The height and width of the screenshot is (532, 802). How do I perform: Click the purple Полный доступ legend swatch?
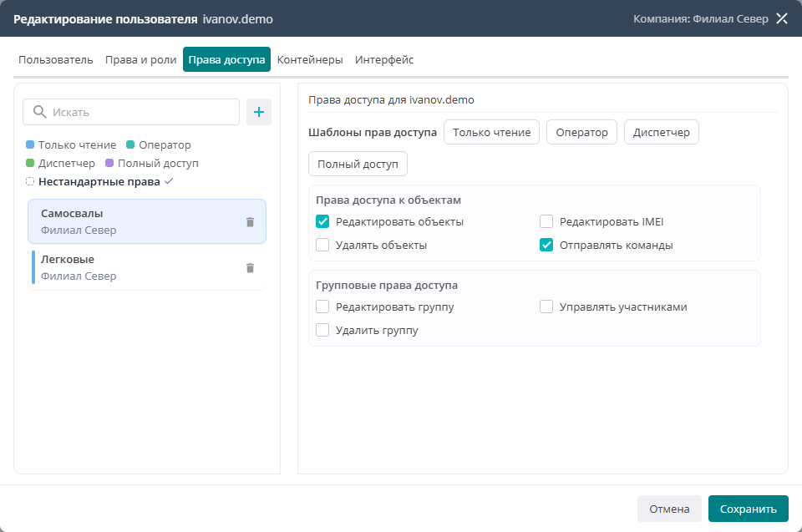[109, 163]
